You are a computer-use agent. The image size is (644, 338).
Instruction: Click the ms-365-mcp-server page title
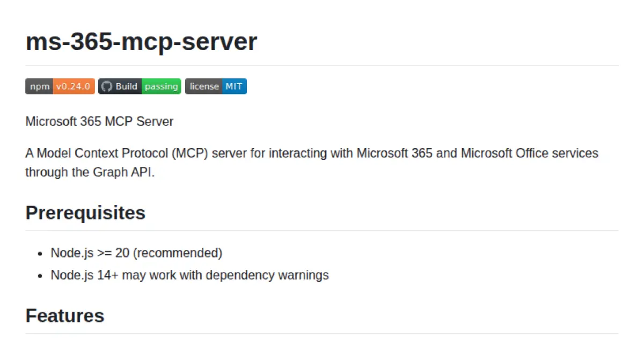(141, 41)
